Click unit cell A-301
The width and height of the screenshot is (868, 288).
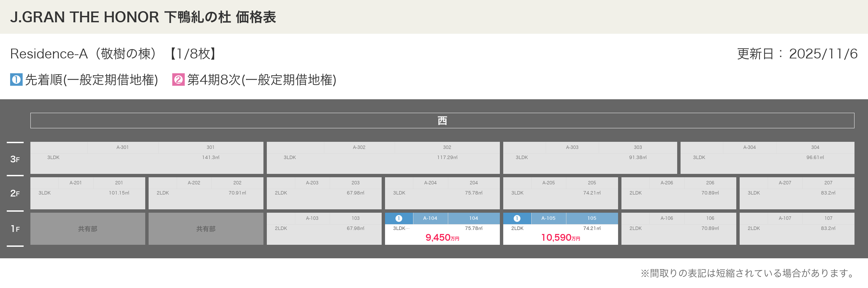pyautogui.click(x=147, y=158)
